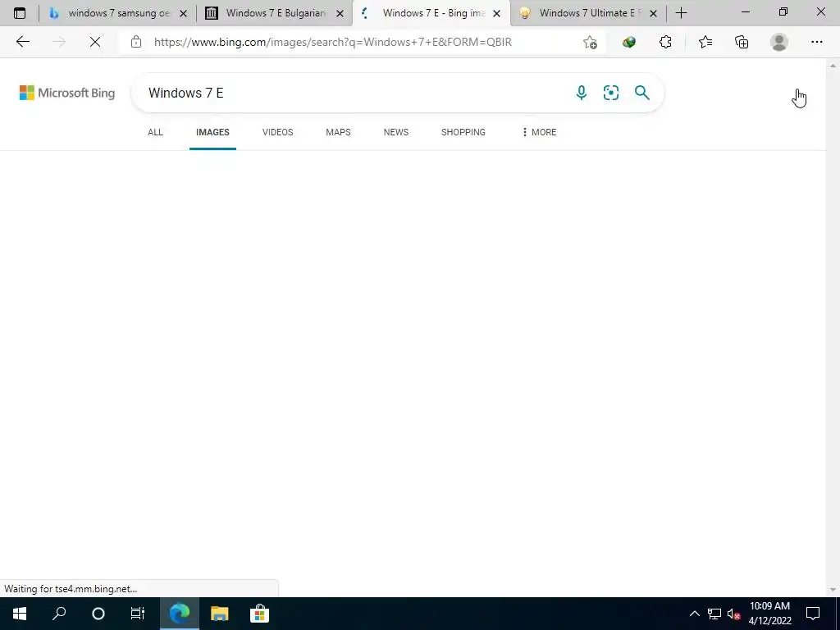Image resolution: width=840 pixels, height=630 pixels.
Task: Search using voice microphone icon
Action: (582, 93)
